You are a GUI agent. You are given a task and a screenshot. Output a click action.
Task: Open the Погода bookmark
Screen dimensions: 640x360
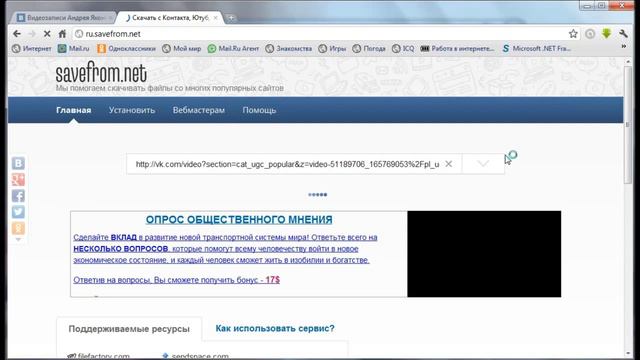(x=369, y=49)
